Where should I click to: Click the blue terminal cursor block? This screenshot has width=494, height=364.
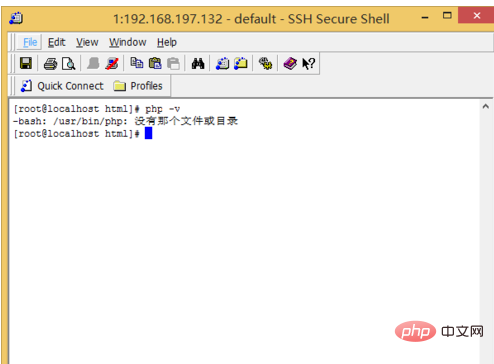pyautogui.click(x=148, y=133)
